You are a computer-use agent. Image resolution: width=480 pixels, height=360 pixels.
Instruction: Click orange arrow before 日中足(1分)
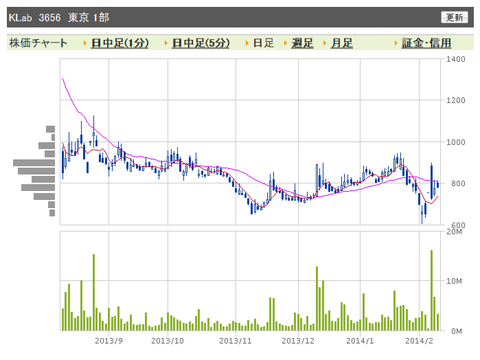point(85,43)
